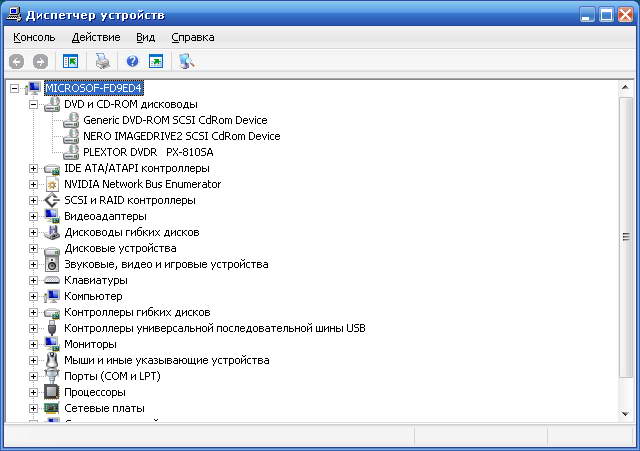This screenshot has width=640, height=451.
Task: Select the PLEXTOR DVDR PX-810SA device
Action: pyautogui.click(x=148, y=152)
